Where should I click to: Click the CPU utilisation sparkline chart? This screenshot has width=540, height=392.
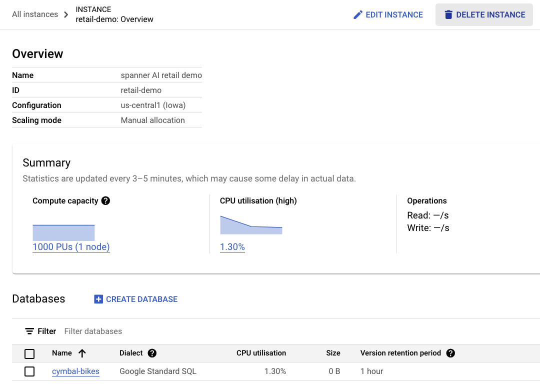coord(251,226)
